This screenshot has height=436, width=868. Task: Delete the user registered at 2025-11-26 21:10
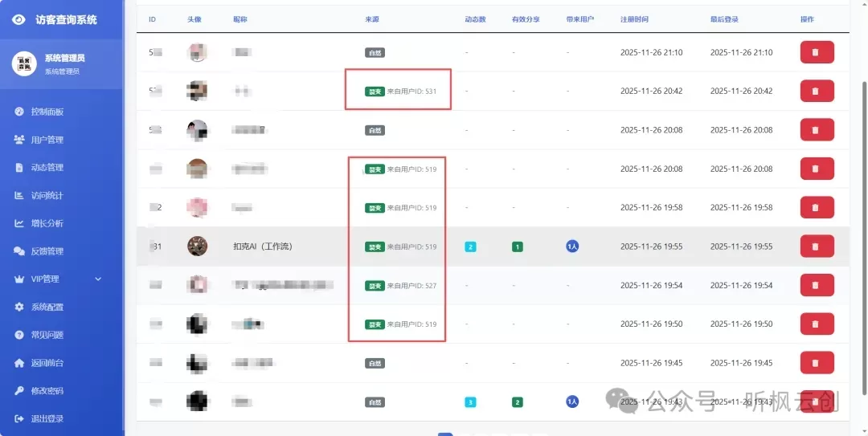coord(817,52)
